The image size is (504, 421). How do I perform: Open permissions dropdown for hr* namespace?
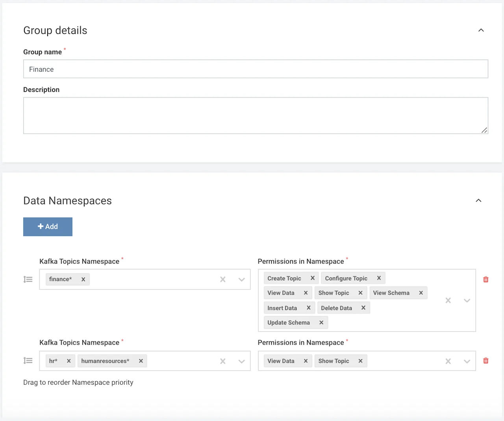tap(467, 361)
